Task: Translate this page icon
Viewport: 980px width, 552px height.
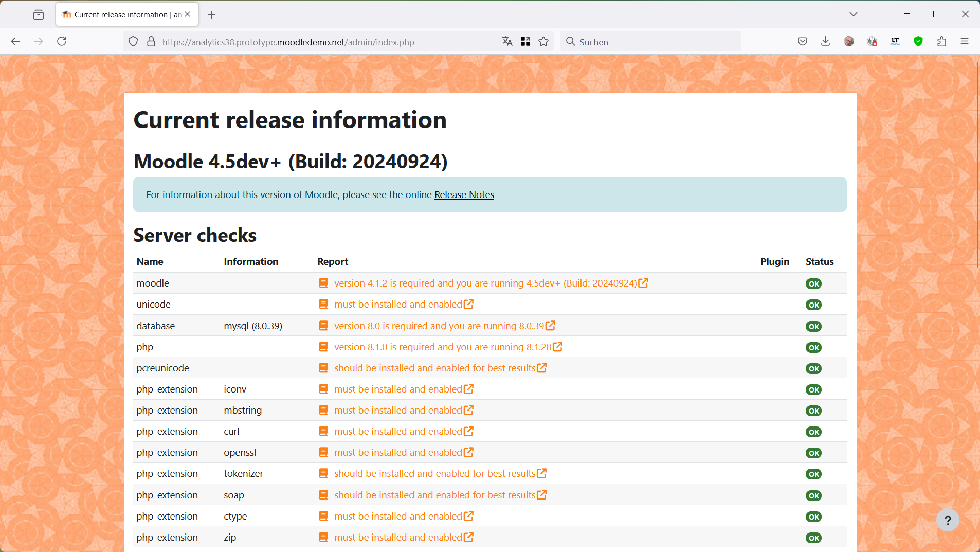Action: click(507, 42)
